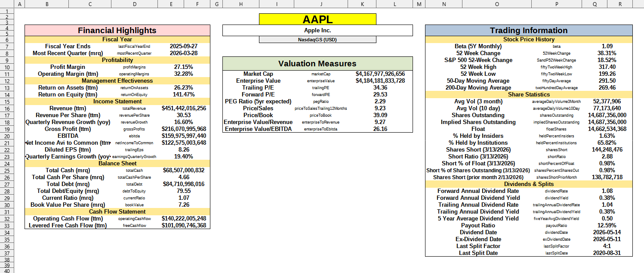Click the Book Value Per Share value 7.26

click(184, 205)
